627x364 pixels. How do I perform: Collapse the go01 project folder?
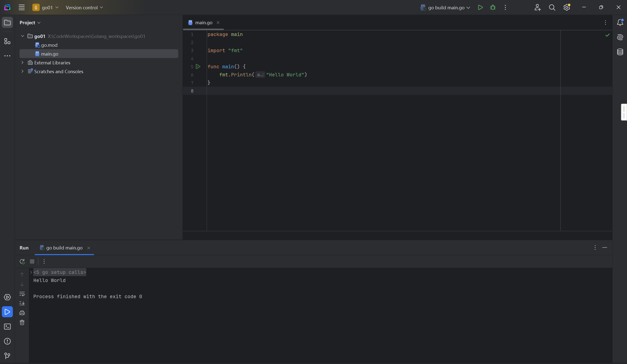click(22, 36)
